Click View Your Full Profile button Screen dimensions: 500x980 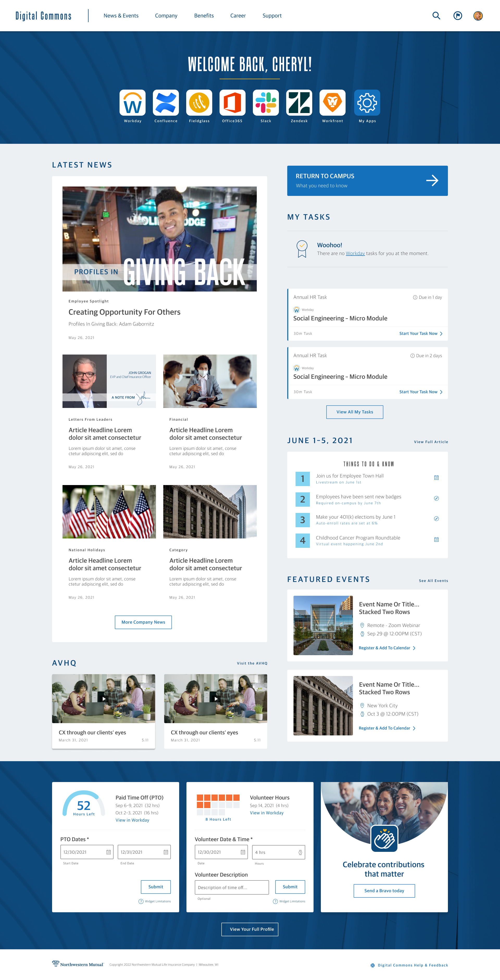tap(250, 929)
